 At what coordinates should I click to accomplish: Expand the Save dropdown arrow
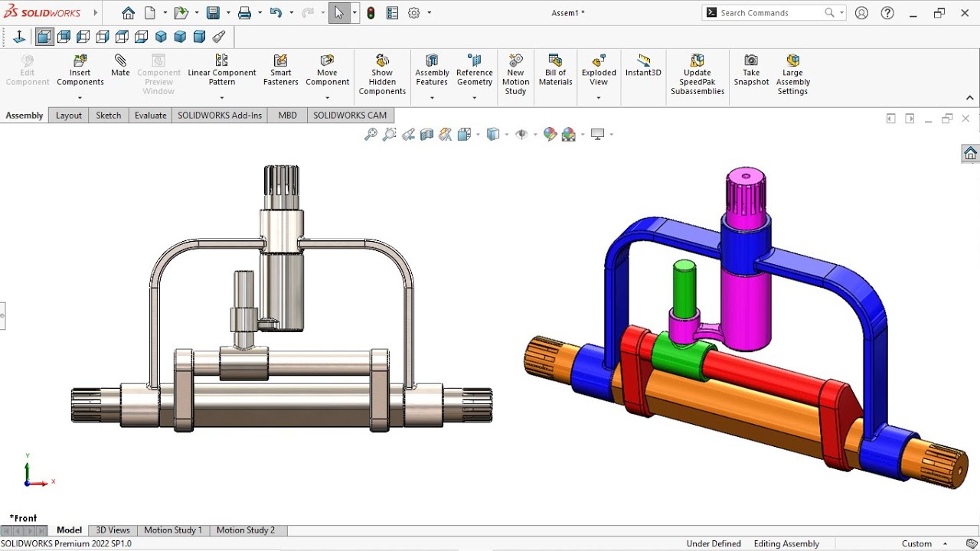228,13
